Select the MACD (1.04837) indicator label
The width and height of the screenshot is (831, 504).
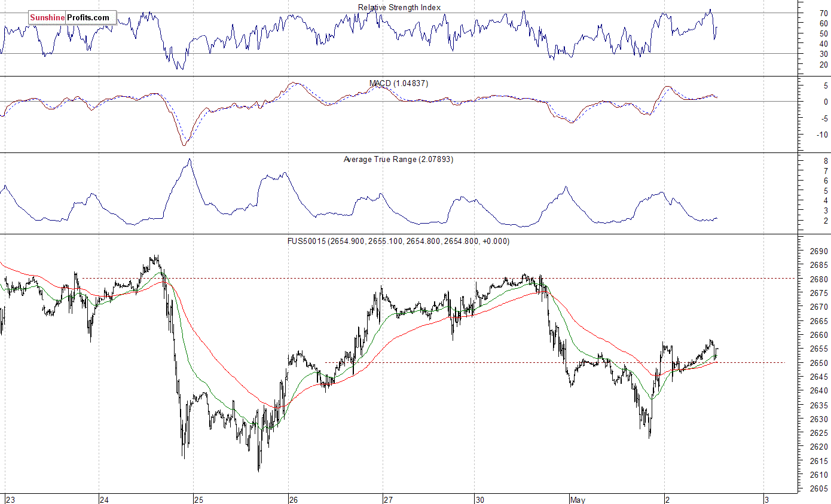pyautogui.click(x=398, y=83)
